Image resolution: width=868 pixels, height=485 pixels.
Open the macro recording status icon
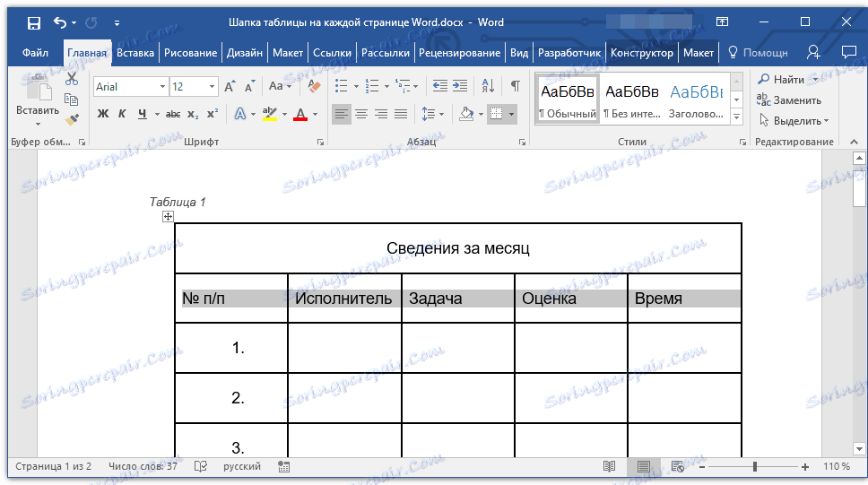[284, 467]
